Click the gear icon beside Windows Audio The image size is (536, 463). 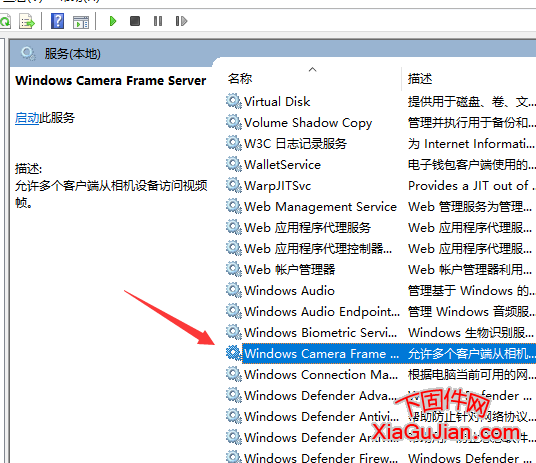coord(234,290)
